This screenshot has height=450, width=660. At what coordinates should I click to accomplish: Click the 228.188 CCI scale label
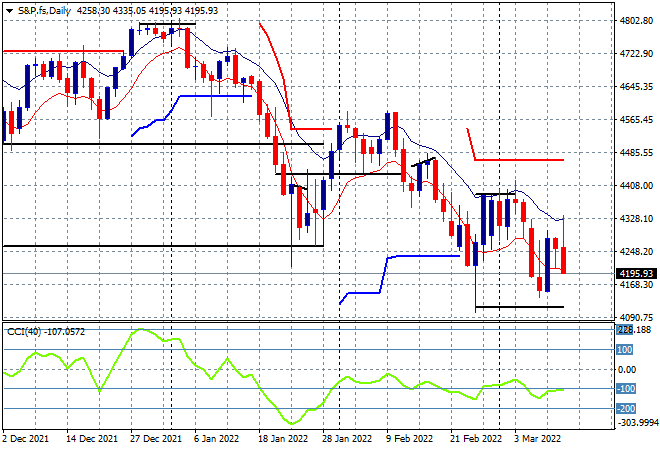(634, 330)
